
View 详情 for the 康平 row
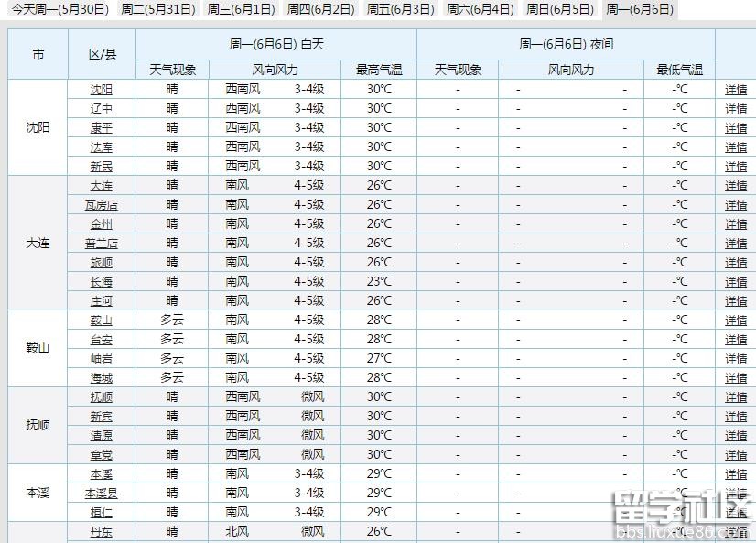pos(736,128)
